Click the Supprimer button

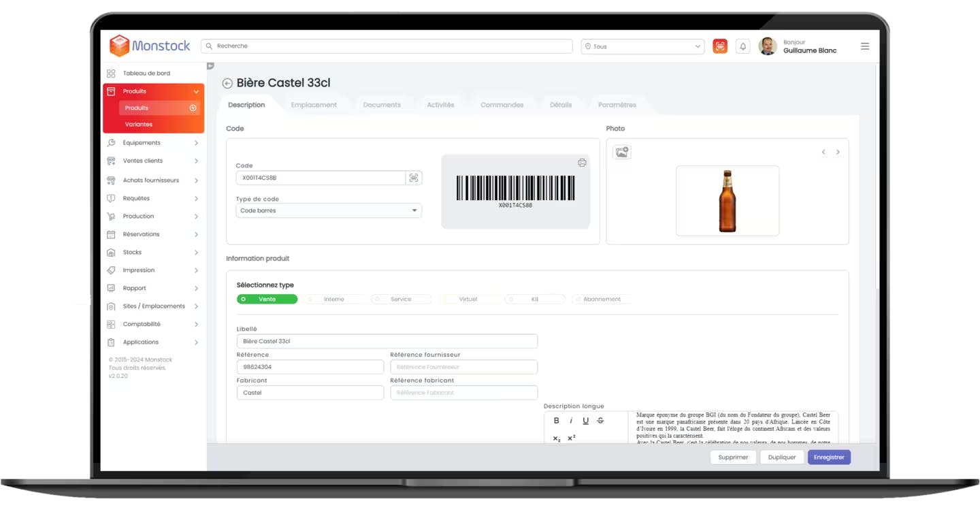click(x=733, y=457)
